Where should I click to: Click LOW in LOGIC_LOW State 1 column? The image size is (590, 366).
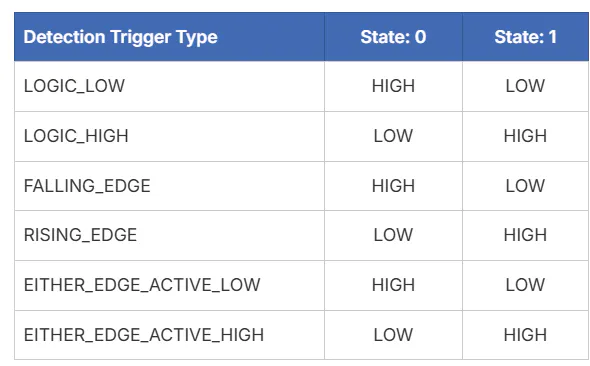click(x=525, y=86)
